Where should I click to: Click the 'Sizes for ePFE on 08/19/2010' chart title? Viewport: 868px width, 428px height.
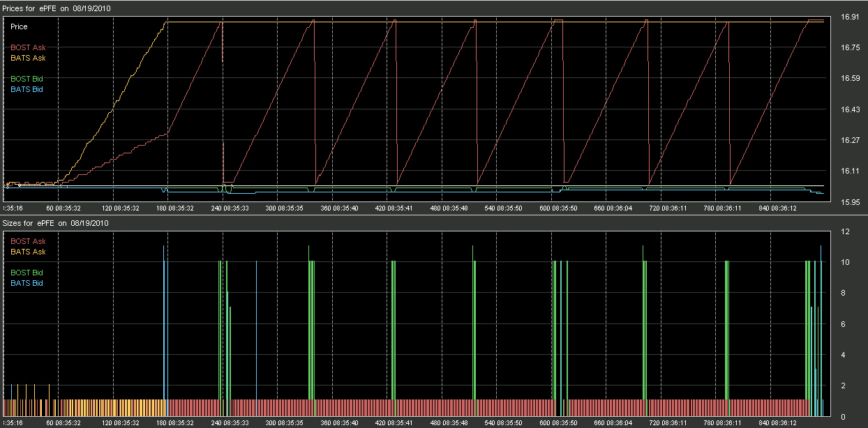pos(56,223)
